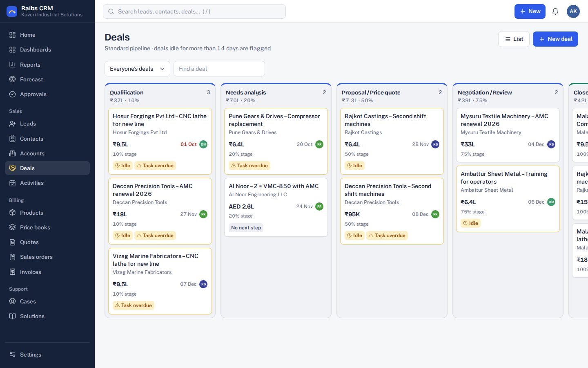Click the global search leads, contacts, deals box
This screenshot has height=368, width=588.
[x=194, y=11]
